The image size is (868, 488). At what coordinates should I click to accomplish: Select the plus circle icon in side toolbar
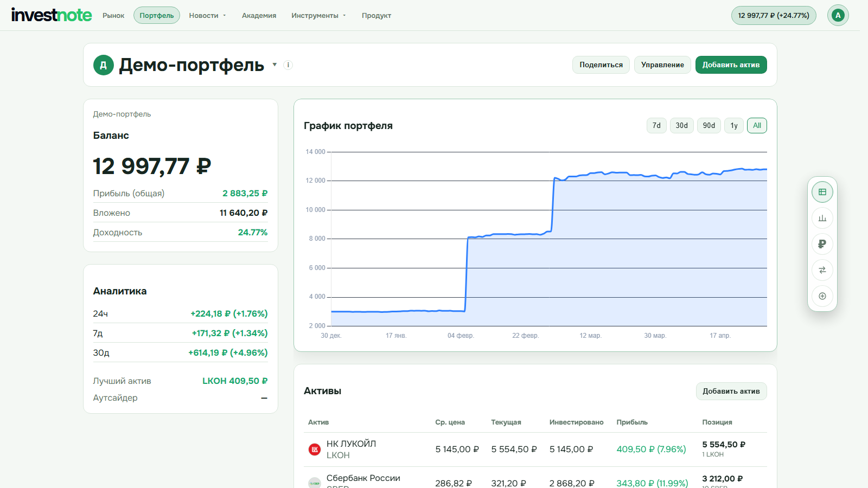click(822, 296)
